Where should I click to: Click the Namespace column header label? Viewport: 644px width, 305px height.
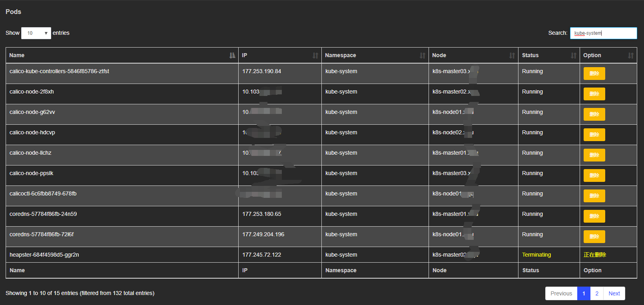pyautogui.click(x=341, y=56)
